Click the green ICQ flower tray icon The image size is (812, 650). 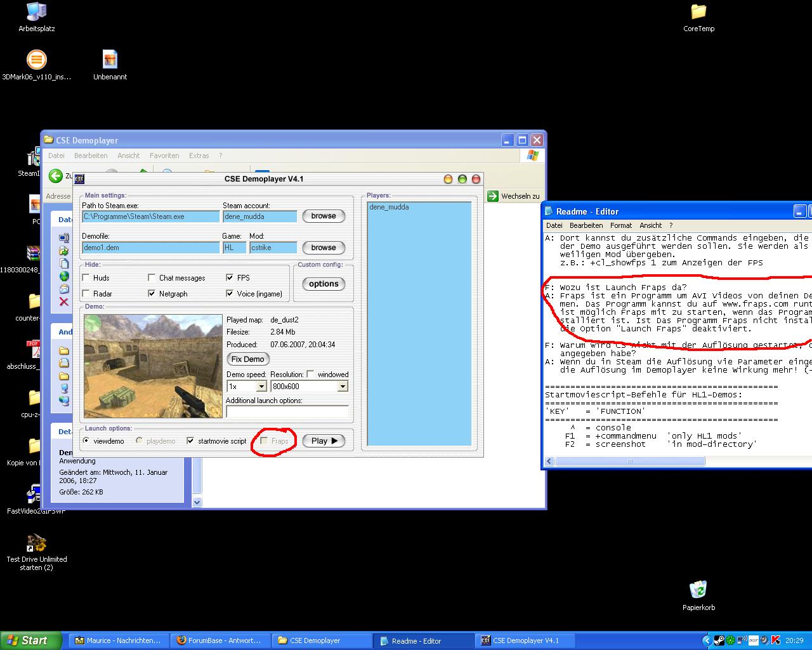(x=731, y=640)
